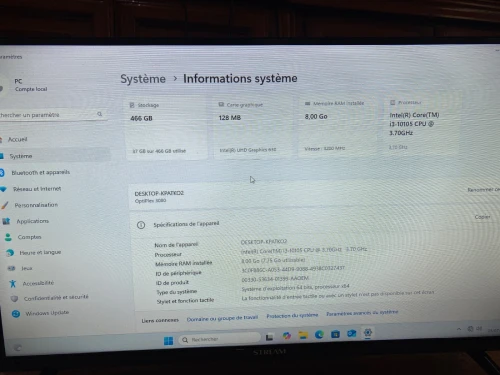
Task: Open the Mémoire RAM 8,00 Go card
Action: pos(337,127)
